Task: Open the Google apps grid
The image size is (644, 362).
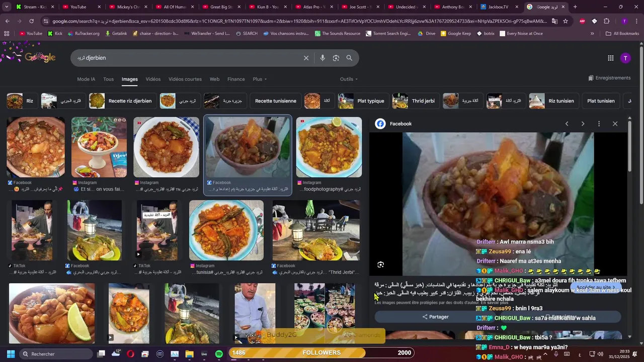Action: pos(611,58)
